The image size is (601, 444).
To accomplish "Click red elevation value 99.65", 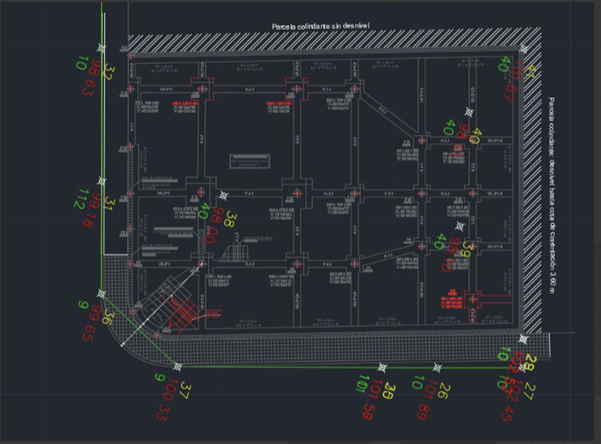I will [x=91, y=323].
